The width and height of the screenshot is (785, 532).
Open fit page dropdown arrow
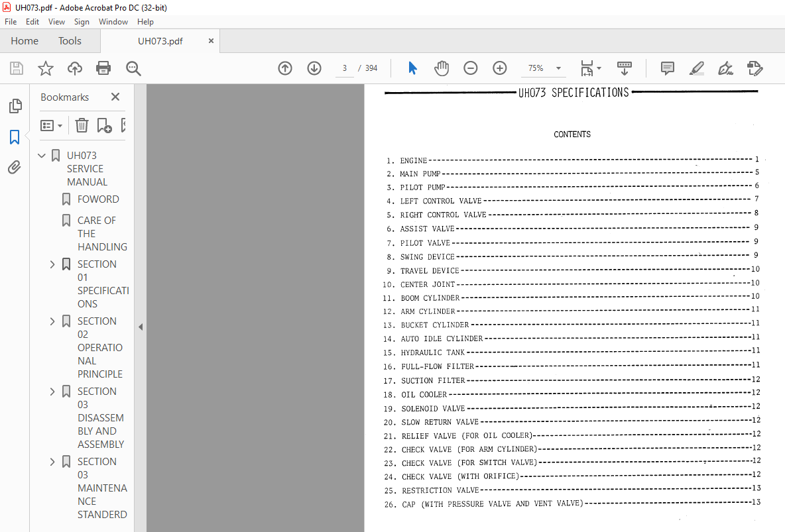599,68
